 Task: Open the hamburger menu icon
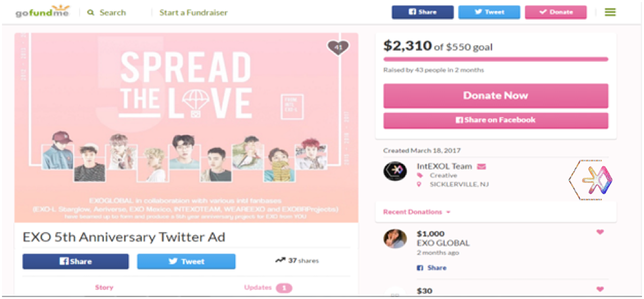pyautogui.click(x=610, y=12)
